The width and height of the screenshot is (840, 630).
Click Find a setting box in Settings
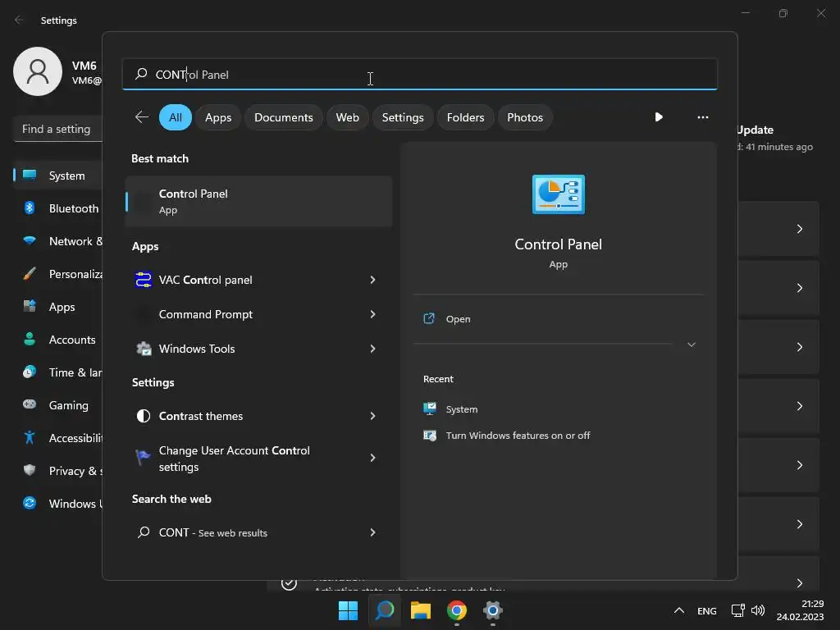pos(58,129)
